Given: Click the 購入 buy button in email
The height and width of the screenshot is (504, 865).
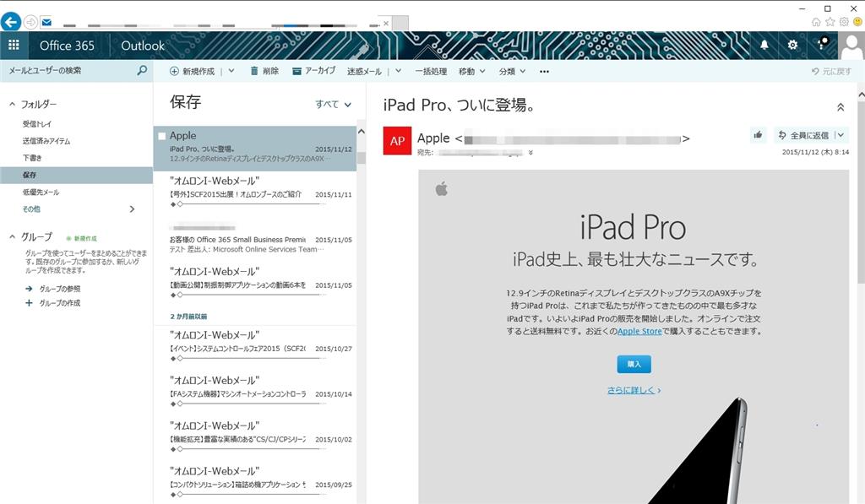Looking at the screenshot, I should coord(634,364).
